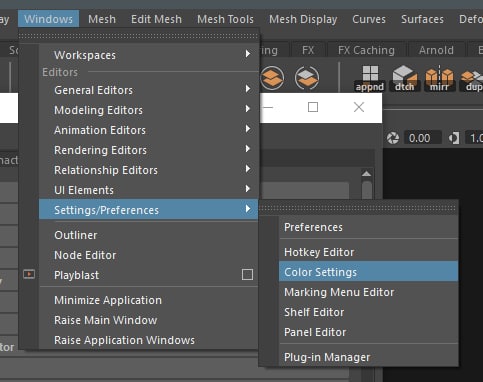Viewport: 483px width, 382px height.
Task: Tear off the Settings/Preferences submenu dotted handle
Action: click(358, 208)
